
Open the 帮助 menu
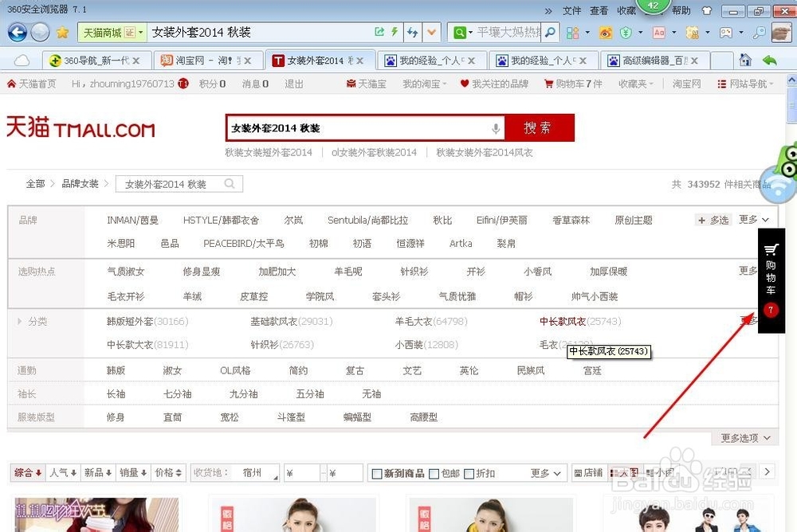tap(681, 10)
